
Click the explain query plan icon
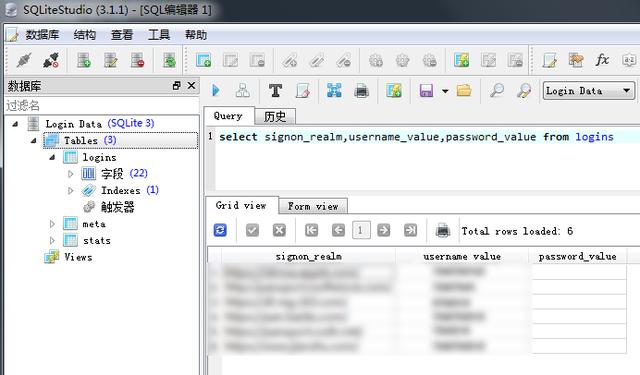tap(243, 90)
